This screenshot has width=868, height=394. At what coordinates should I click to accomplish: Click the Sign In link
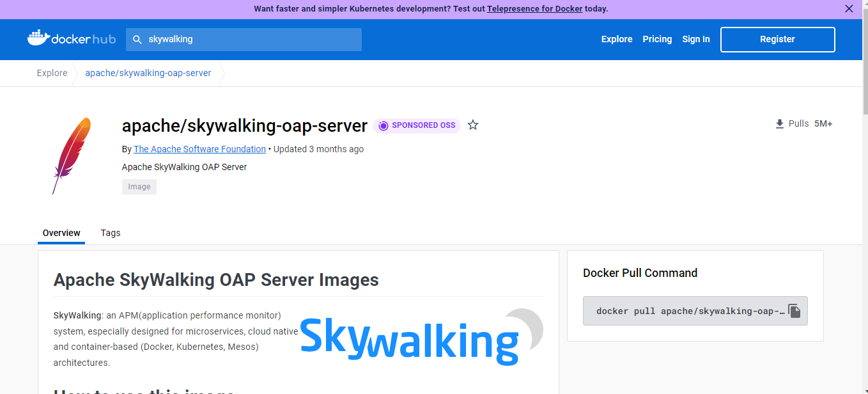(695, 39)
